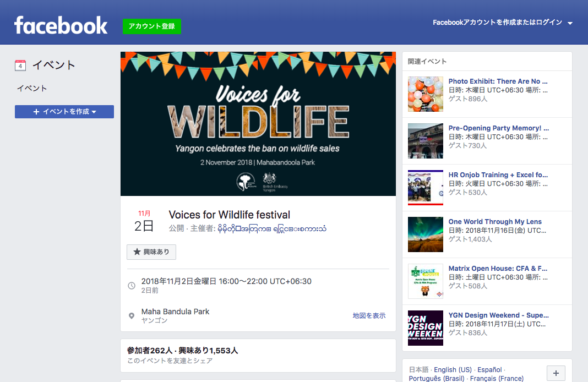Select 日本語 language
Screen dimensions: 588x382
point(418,370)
